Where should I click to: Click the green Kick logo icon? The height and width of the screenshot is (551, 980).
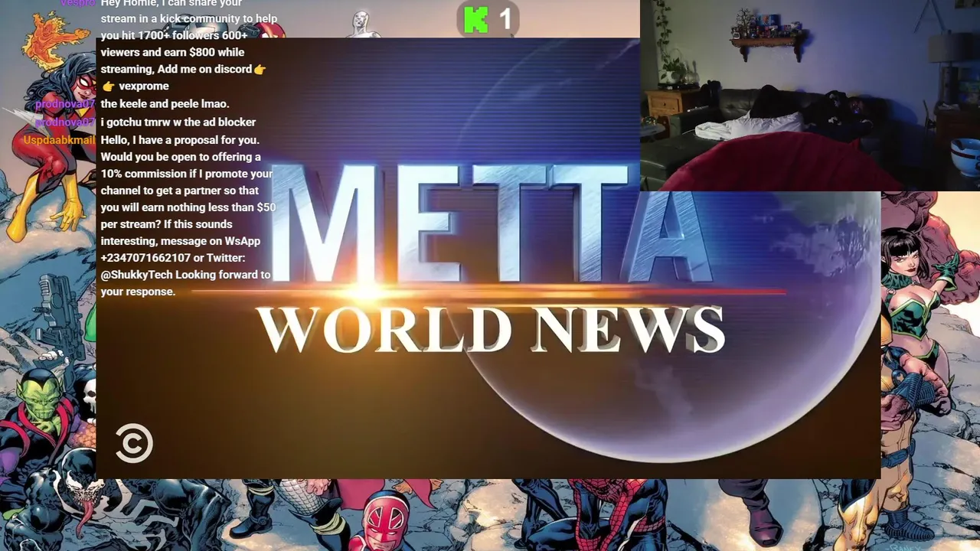(476, 20)
